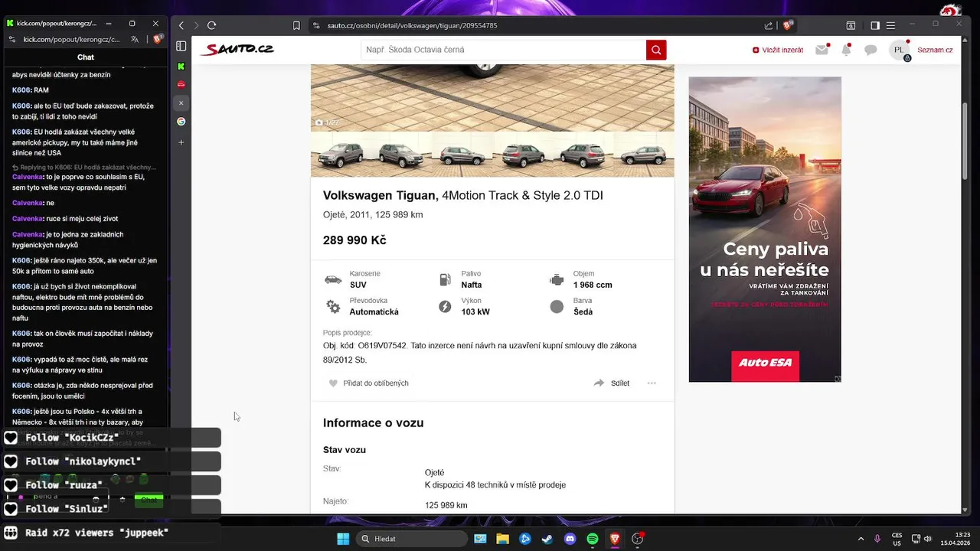Reload the sauto.cz page
Screen dimensions: 980x551
(x=212, y=25)
